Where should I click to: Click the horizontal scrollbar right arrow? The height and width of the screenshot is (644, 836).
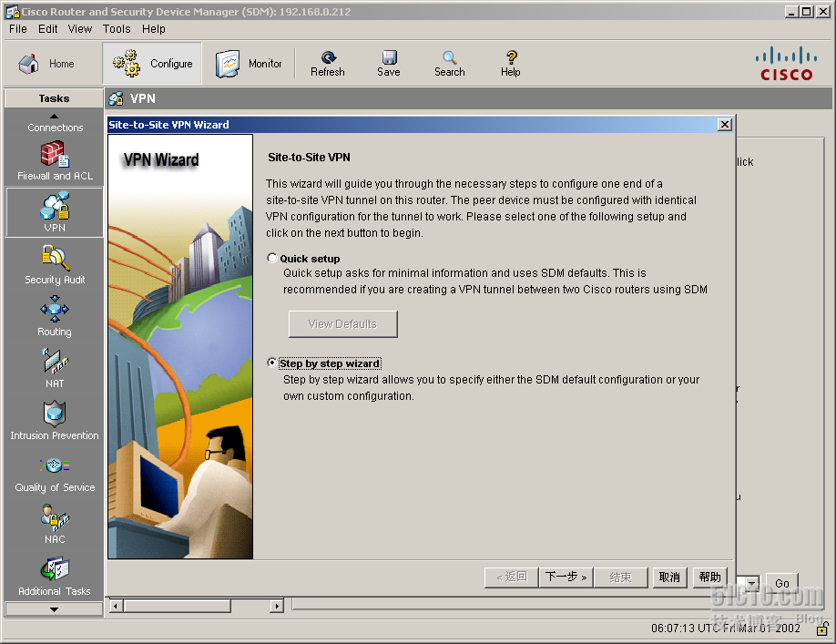click(x=276, y=606)
